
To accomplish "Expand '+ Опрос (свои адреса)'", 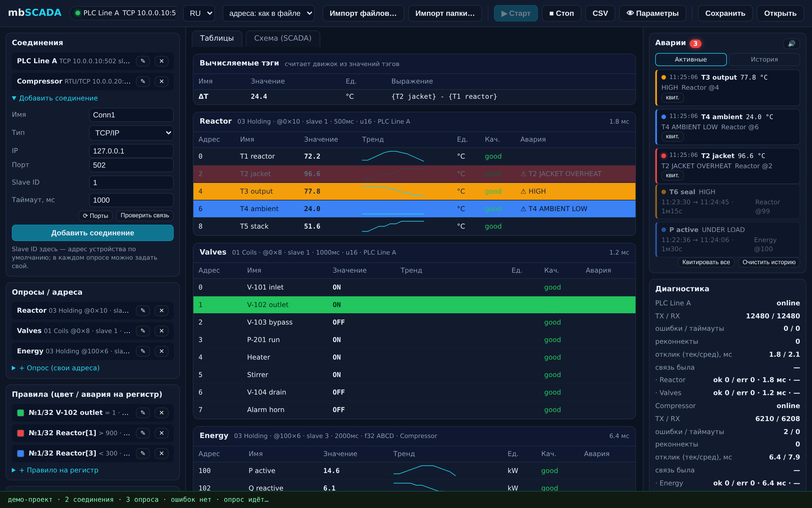I will [56, 368].
